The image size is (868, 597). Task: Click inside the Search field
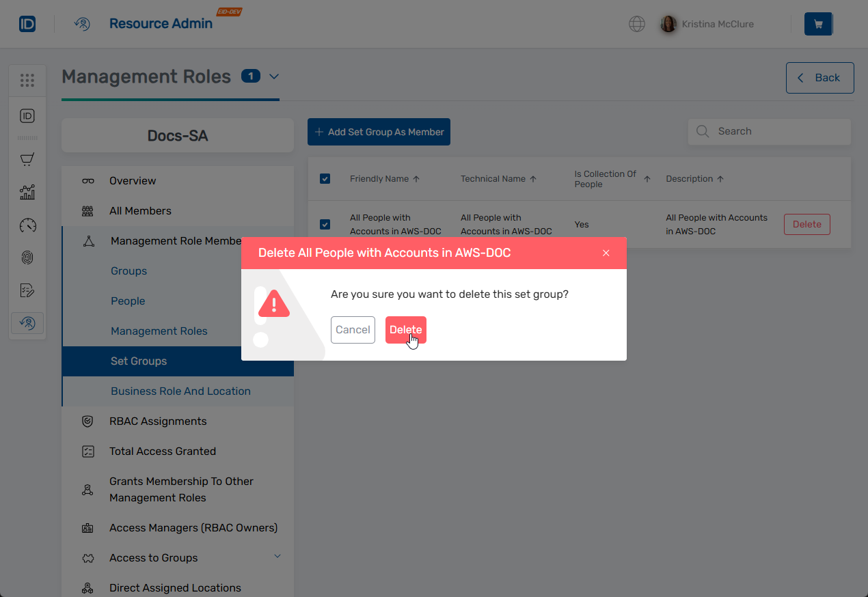[x=769, y=131]
